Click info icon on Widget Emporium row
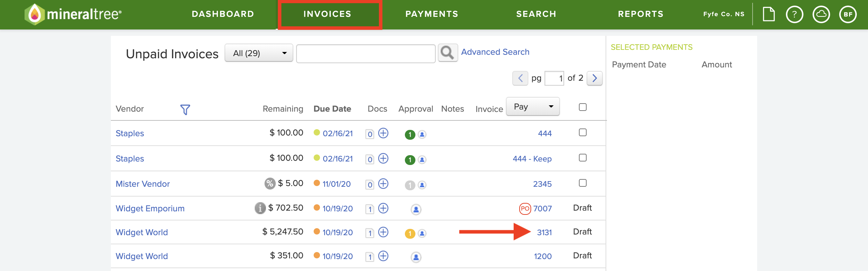 point(260,208)
